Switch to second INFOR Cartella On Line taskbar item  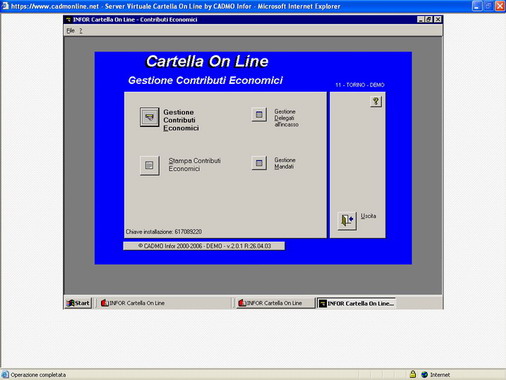275,303
